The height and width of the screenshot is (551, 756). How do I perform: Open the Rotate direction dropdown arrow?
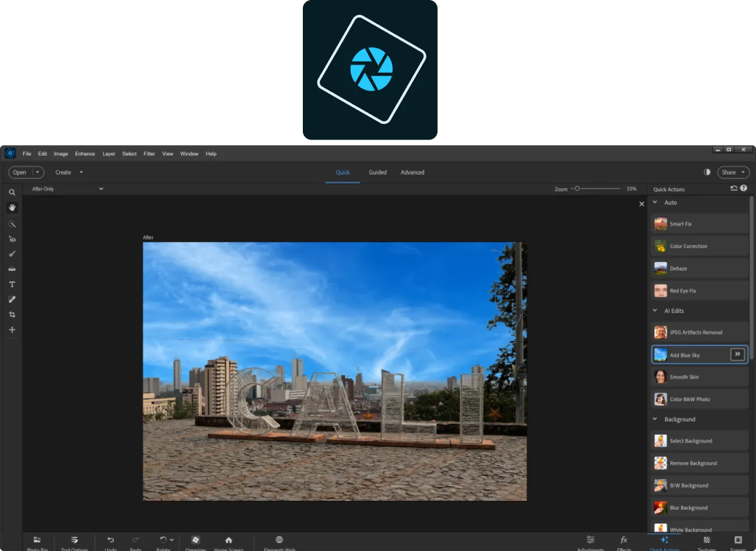coord(172,540)
